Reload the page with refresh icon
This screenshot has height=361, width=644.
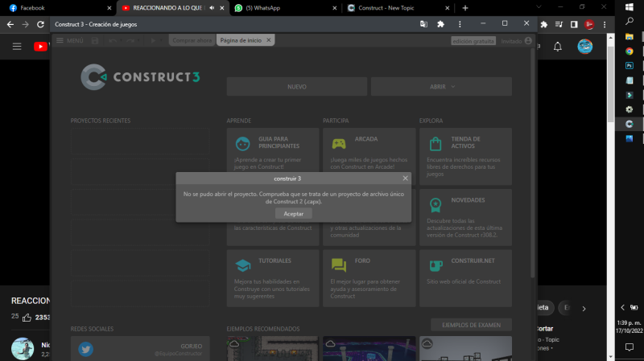40,24
